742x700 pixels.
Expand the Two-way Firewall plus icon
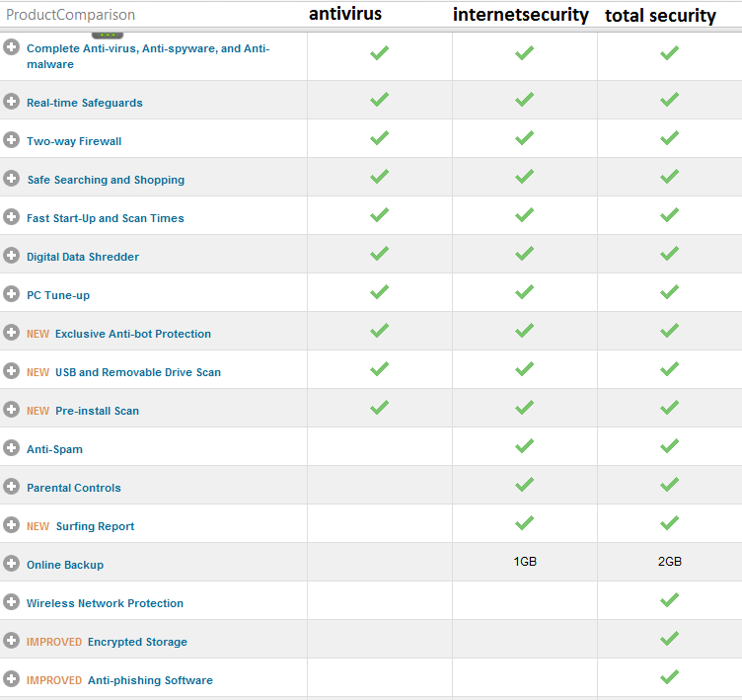tap(12, 140)
